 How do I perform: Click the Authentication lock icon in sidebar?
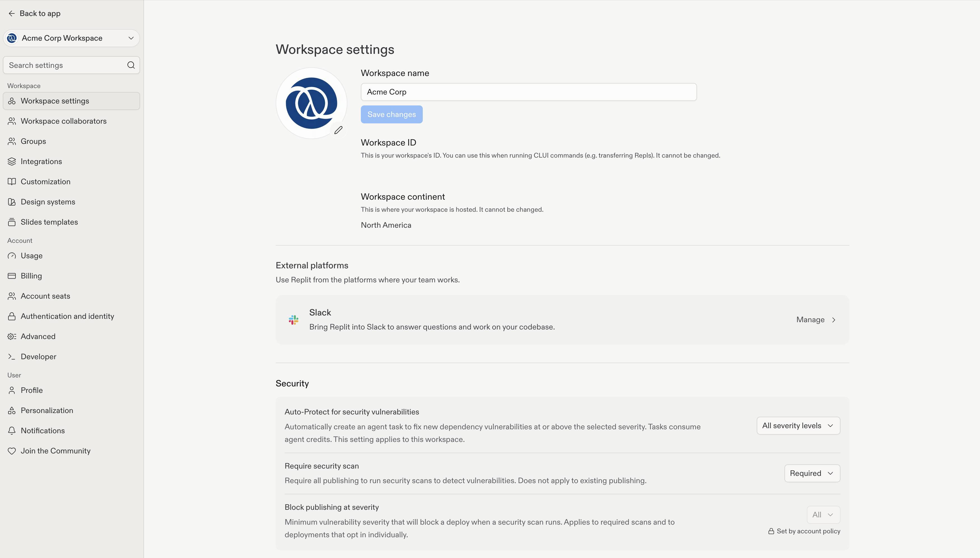pyautogui.click(x=12, y=316)
